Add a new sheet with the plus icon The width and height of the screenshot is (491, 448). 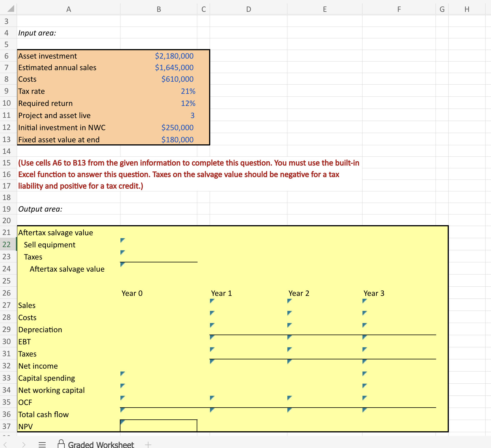pyautogui.click(x=148, y=444)
